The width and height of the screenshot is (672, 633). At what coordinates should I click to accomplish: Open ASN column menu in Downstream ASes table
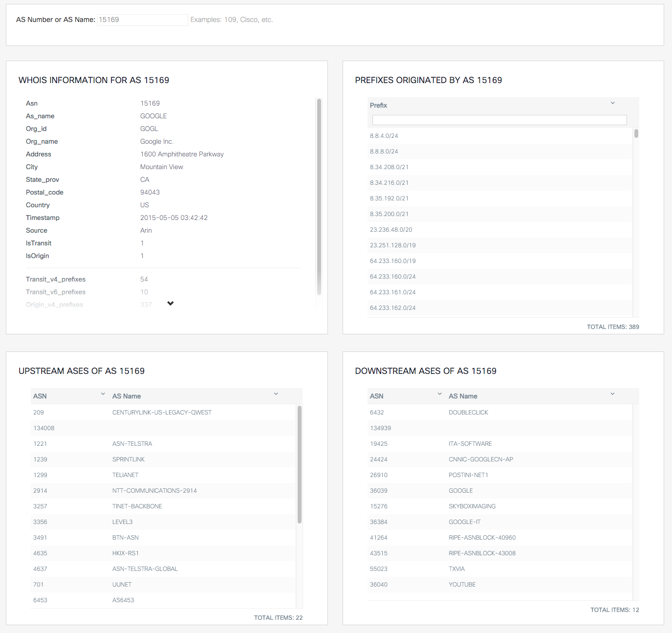(440, 394)
